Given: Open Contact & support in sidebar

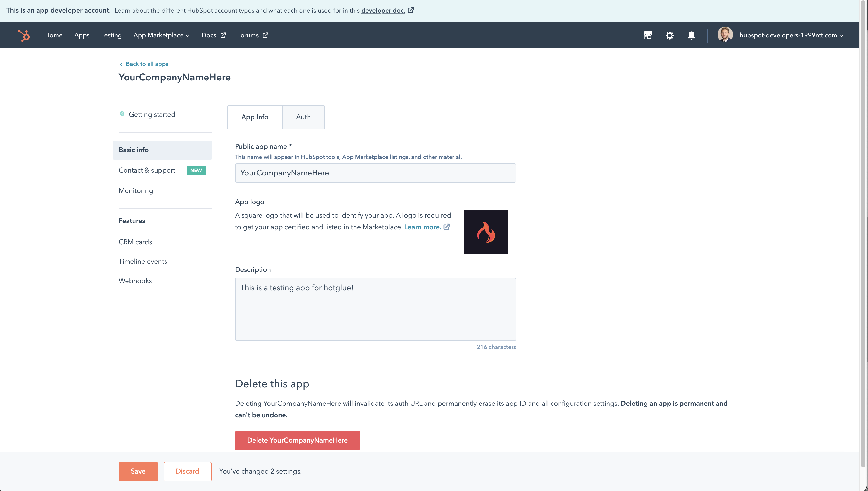Looking at the screenshot, I should point(147,170).
